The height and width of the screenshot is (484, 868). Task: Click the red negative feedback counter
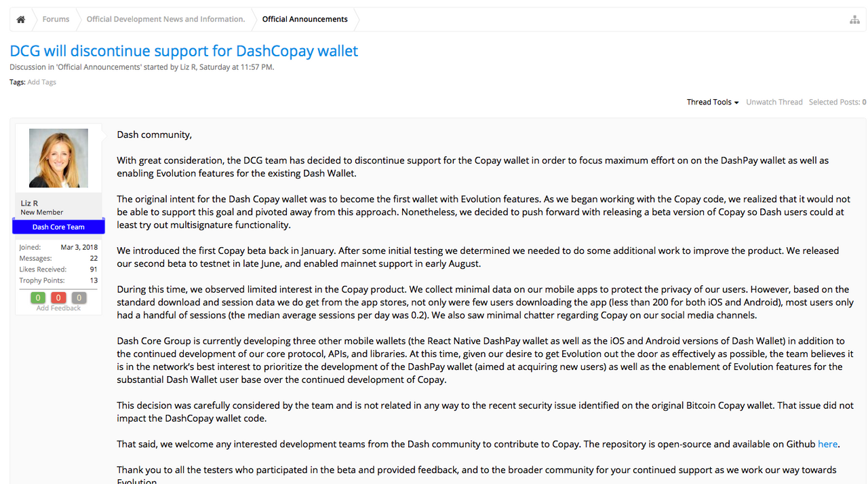[x=58, y=298]
